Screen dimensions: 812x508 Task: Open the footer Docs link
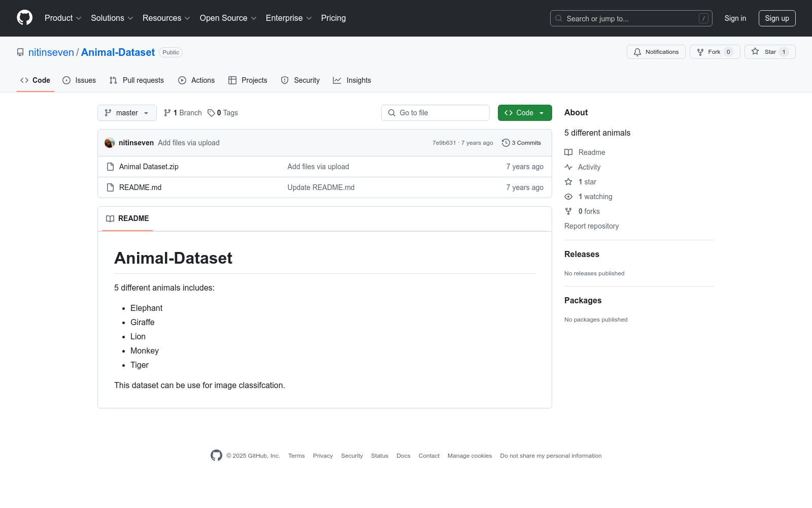tap(403, 456)
